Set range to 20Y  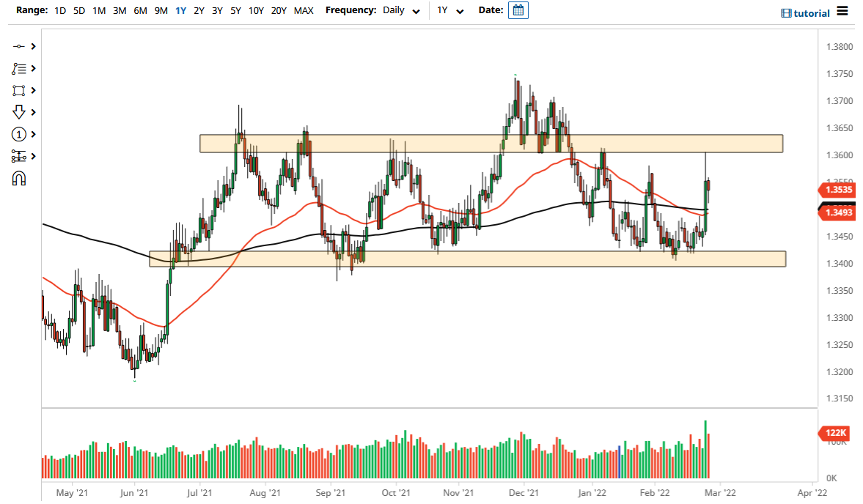[x=279, y=10]
